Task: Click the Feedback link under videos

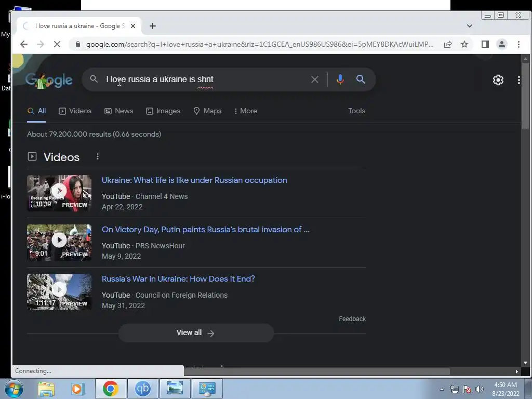Action: [352, 319]
